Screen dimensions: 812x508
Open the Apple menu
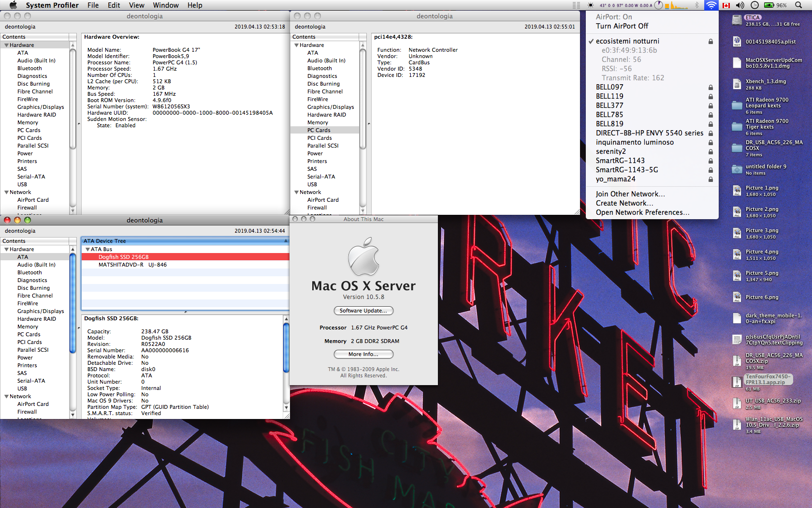tap(13, 5)
